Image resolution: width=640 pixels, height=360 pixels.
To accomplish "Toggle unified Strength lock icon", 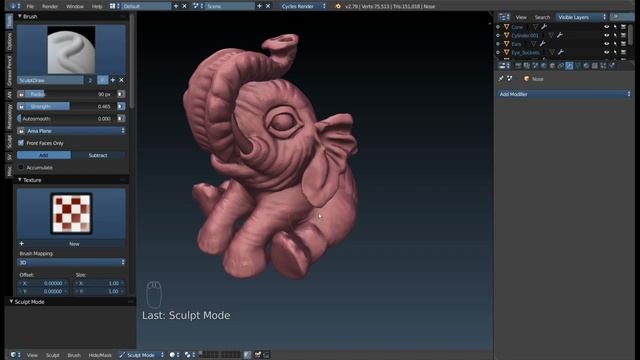I will point(21,106).
